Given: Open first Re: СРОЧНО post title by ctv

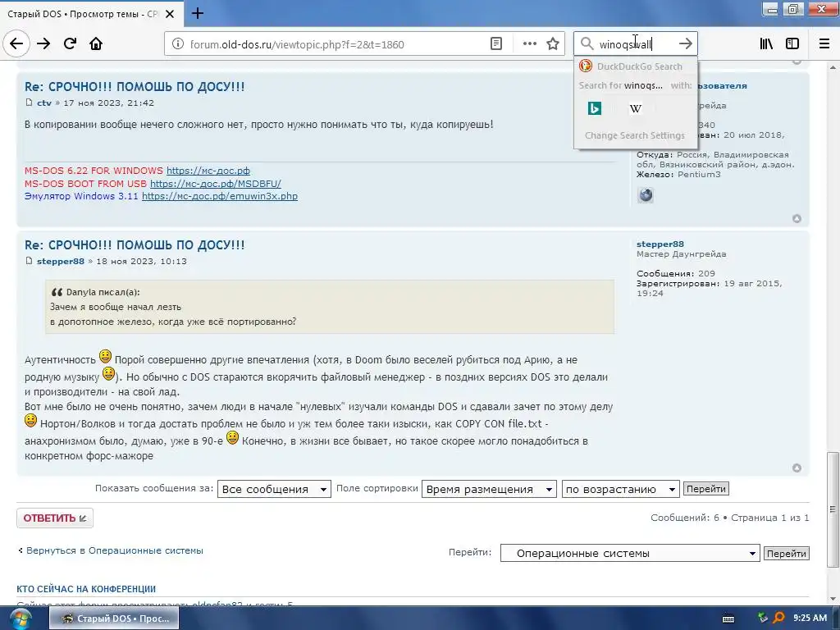Looking at the screenshot, I should coord(135,86).
